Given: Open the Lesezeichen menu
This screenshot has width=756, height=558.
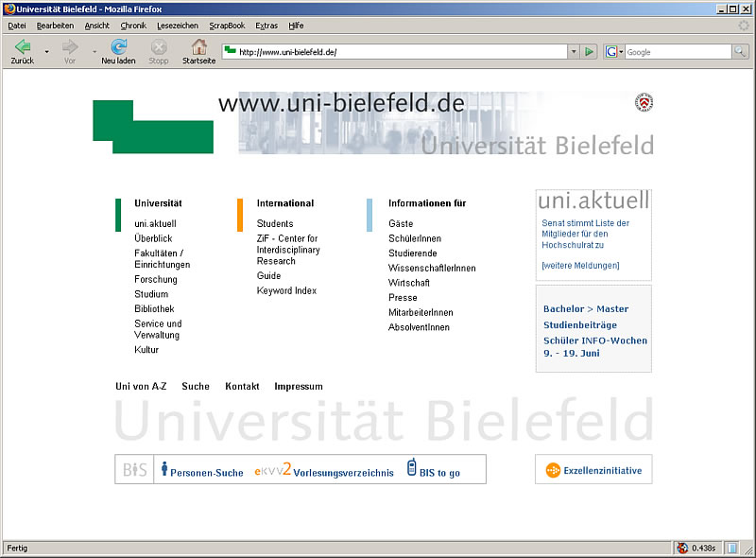Looking at the screenshot, I should [x=178, y=26].
